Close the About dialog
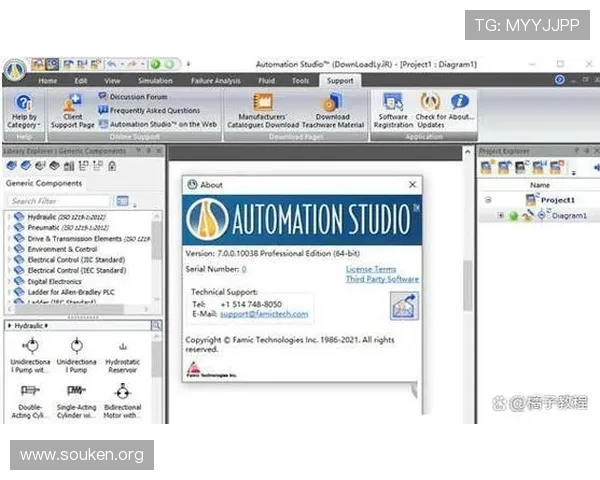Viewport: 600px width, 480px height. pyautogui.click(x=412, y=185)
